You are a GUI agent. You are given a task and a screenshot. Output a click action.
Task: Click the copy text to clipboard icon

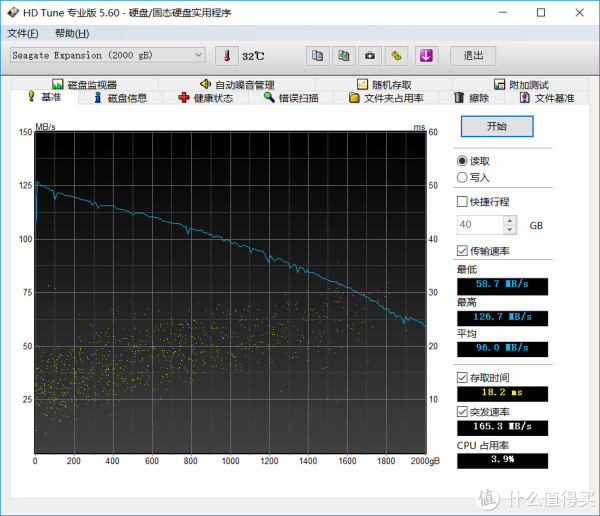[x=317, y=55]
